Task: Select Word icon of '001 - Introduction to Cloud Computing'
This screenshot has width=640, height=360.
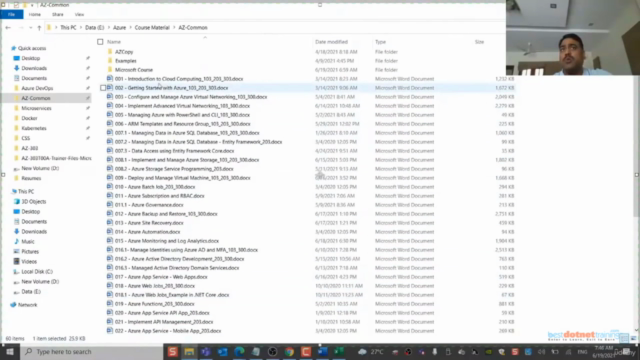Action: coord(110,78)
